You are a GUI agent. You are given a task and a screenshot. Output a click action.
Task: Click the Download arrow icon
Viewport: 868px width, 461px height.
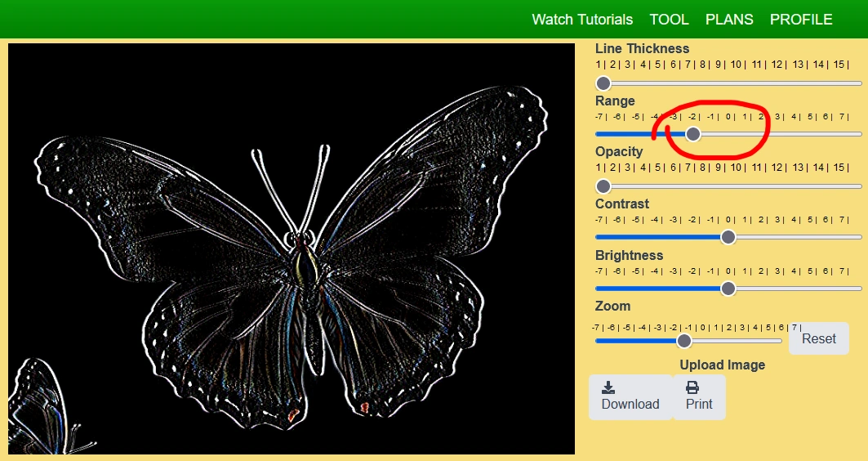click(608, 387)
